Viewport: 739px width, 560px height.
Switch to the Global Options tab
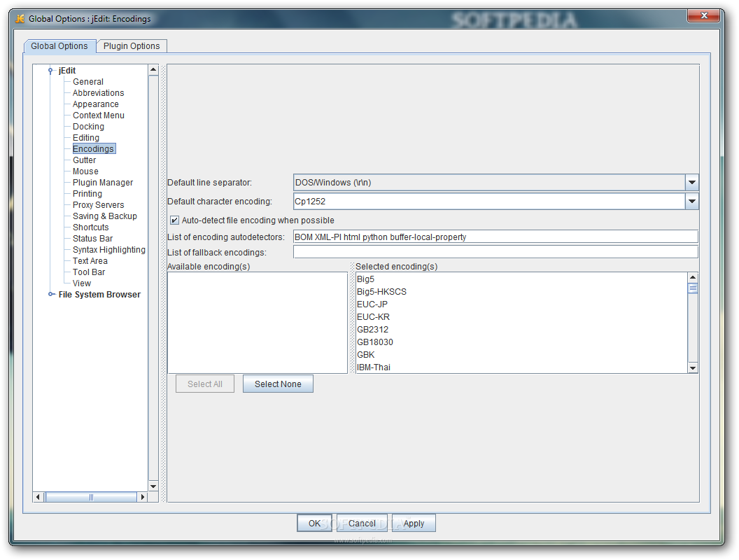tap(59, 46)
